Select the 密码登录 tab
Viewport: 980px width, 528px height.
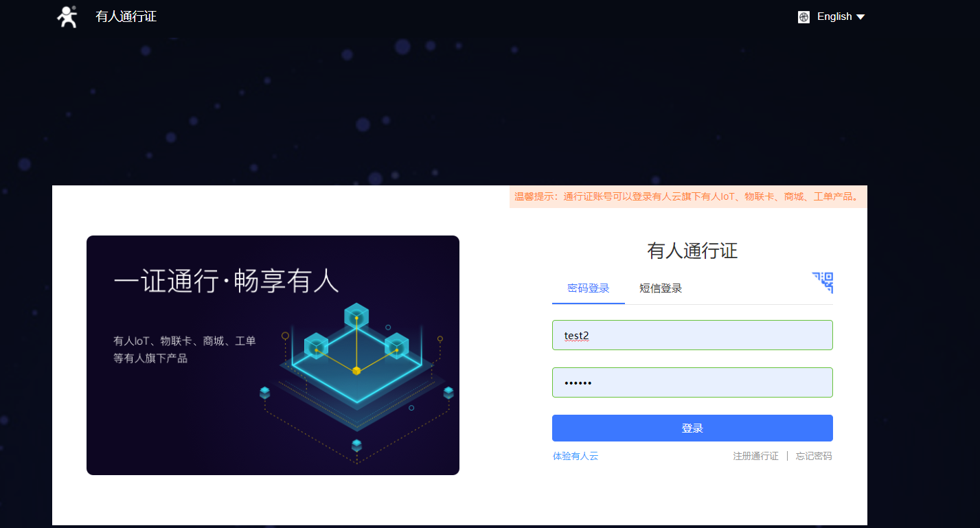click(x=589, y=288)
